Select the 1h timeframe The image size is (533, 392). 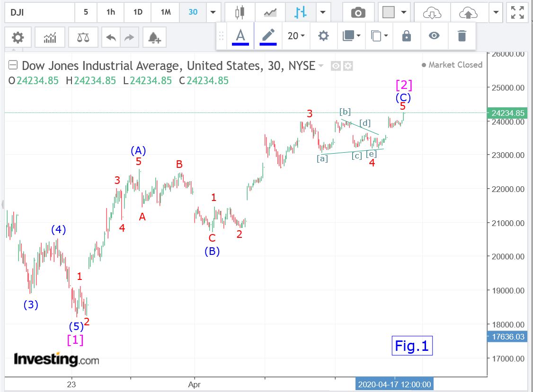(x=110, y=13)
